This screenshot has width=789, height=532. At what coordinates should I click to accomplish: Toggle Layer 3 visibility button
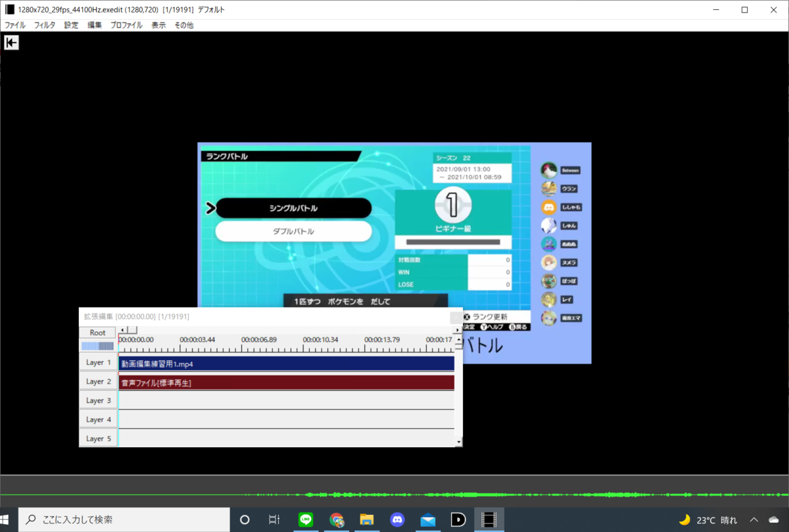[x=98, y=400]
